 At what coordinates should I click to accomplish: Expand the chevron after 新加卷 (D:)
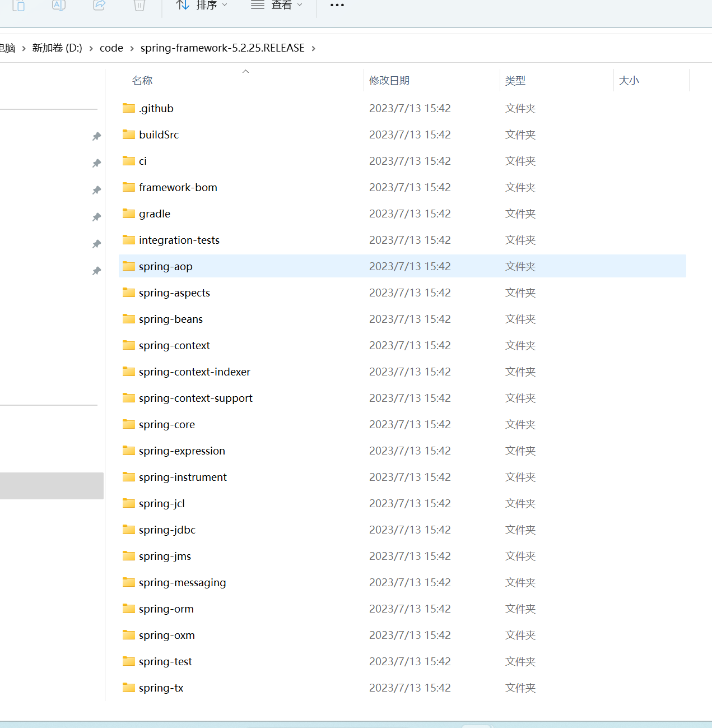[x=91, y=49]
